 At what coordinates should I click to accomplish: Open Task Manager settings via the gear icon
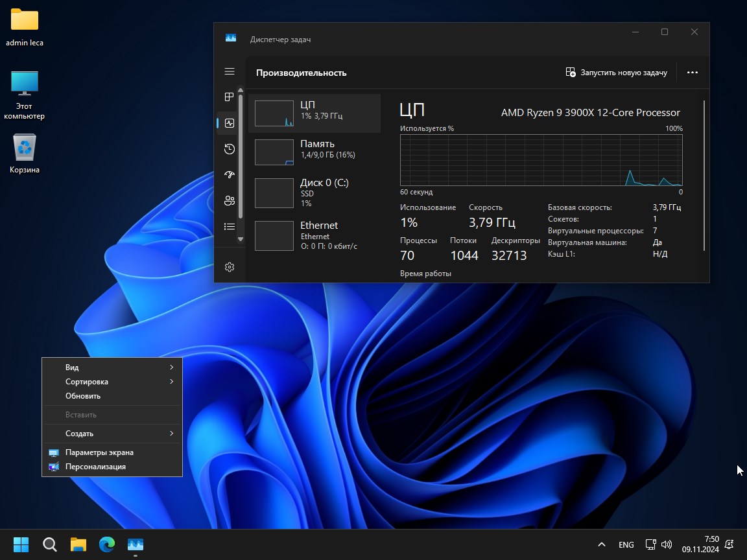(x=229, y=266)
